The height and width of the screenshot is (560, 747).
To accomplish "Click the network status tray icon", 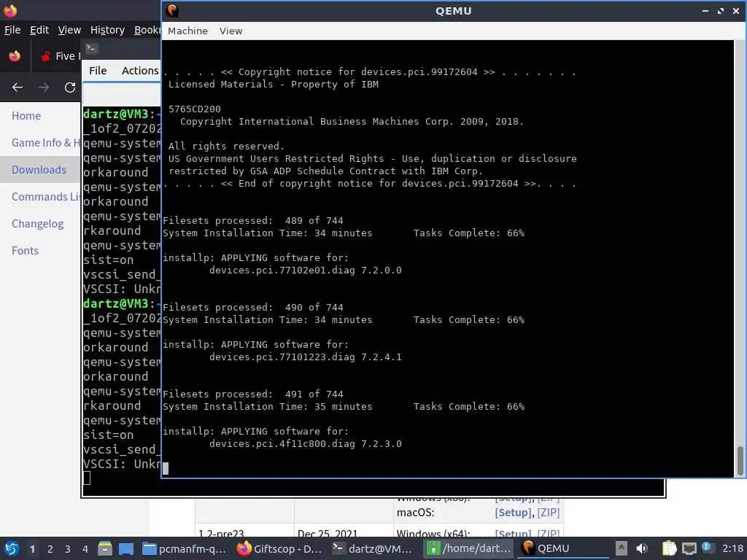I will point(689,548).
